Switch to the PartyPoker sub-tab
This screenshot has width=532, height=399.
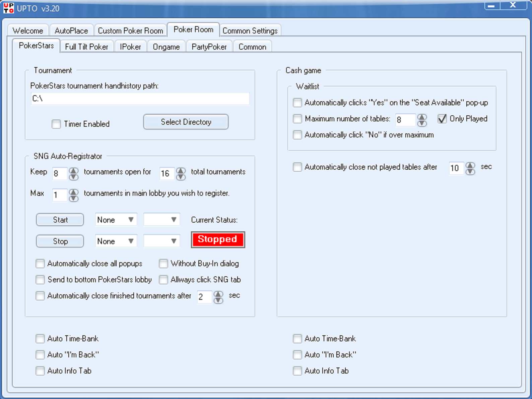pyautogui.click(x=209, y=47)
